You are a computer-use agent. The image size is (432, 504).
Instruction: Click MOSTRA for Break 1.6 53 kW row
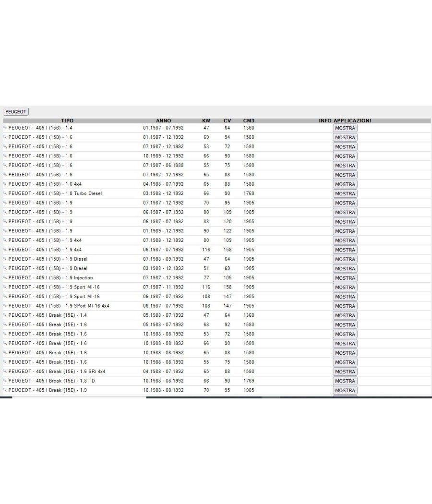click(x=345, y=334)
